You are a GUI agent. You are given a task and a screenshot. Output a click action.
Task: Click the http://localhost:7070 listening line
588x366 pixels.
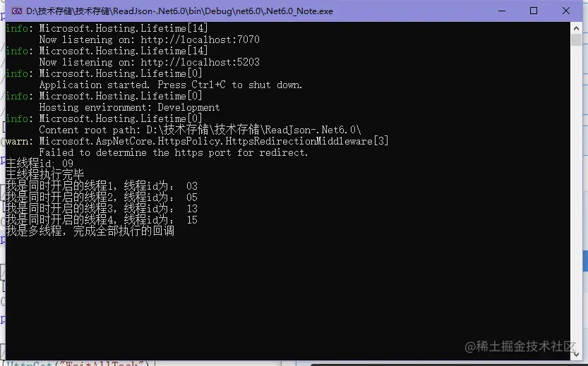149,39
